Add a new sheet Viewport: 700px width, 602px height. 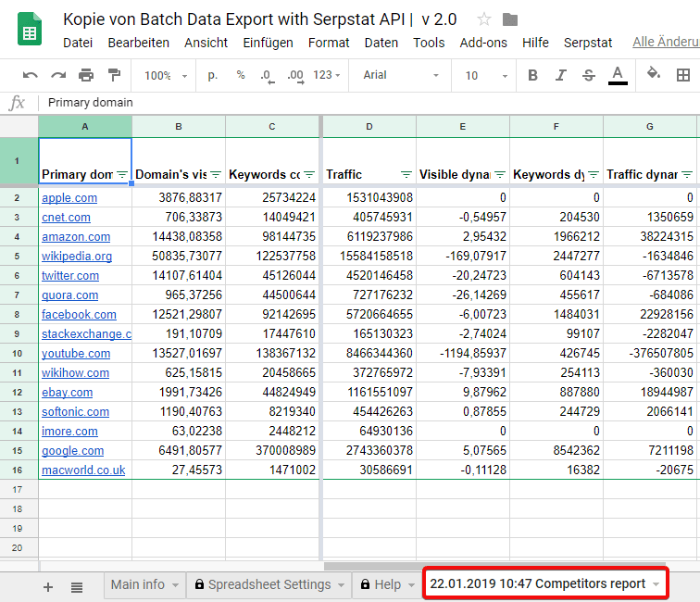pos(48,587)
